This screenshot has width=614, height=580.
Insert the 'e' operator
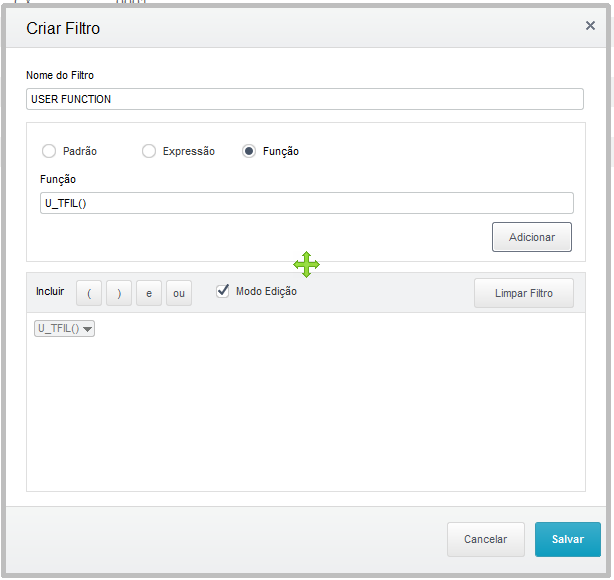[149, 293]
